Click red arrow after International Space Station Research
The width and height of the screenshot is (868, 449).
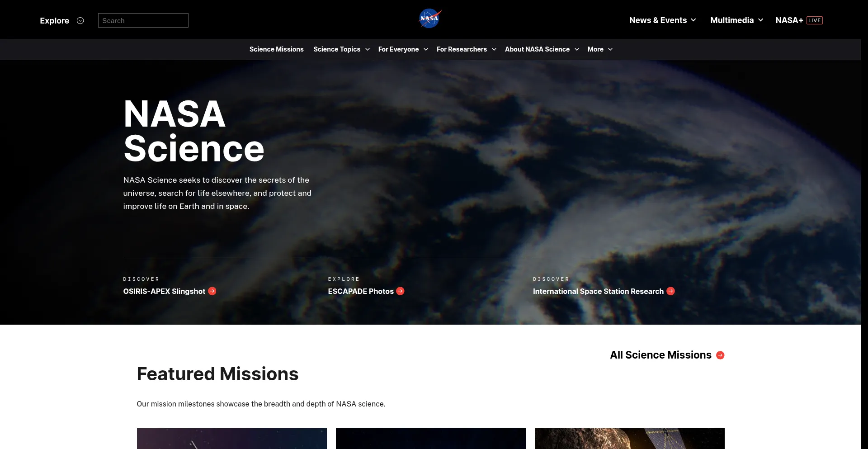click(x=670, y=291)
